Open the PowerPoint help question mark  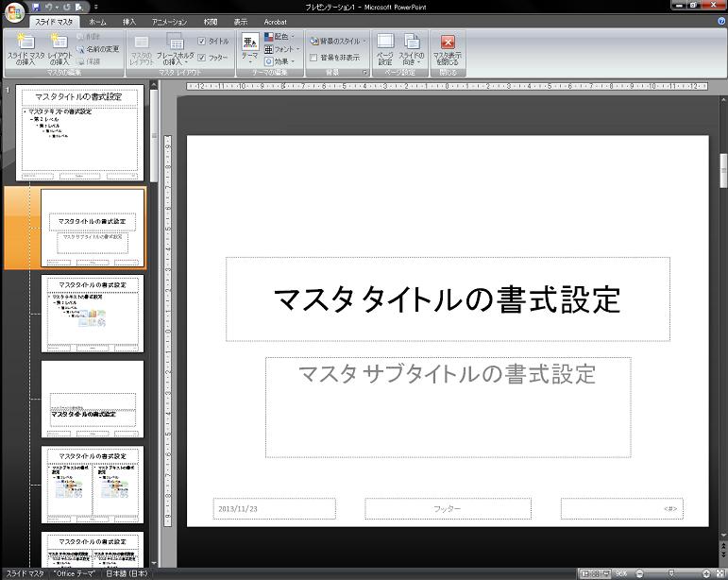tap(721, 21)
